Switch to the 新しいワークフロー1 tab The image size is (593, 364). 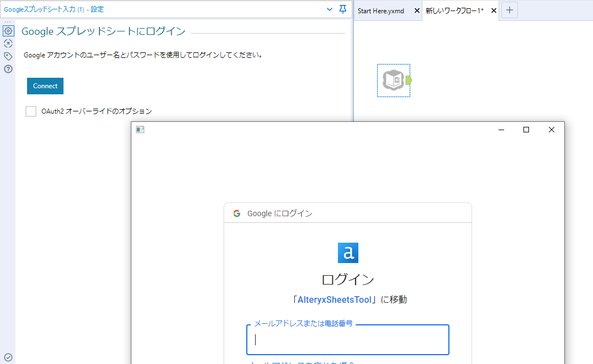(x=454, y=11)
